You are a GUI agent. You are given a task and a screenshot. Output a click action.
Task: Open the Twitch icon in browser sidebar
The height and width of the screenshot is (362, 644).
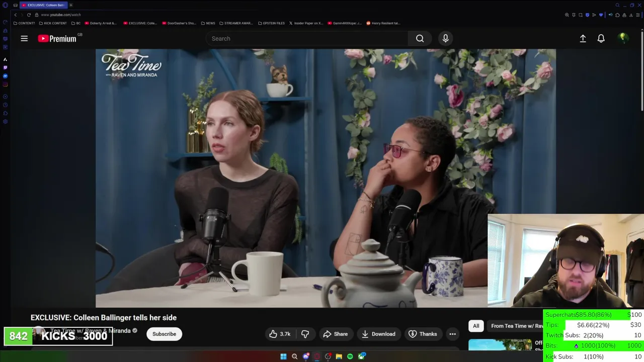pos(5,67)
